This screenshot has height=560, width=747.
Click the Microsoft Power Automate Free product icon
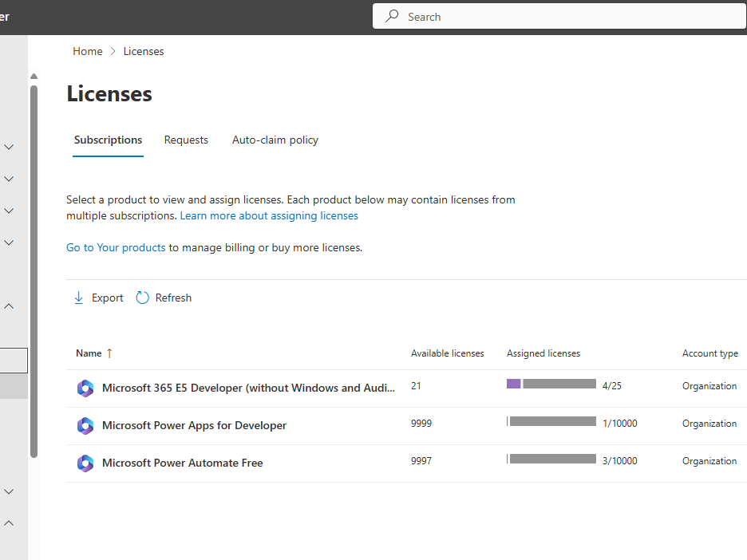click(85, 463)
